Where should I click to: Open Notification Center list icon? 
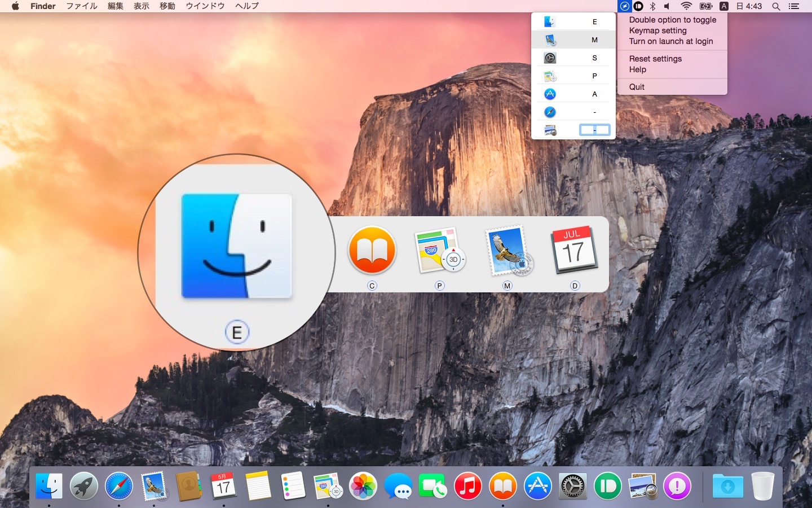[794, 6]
